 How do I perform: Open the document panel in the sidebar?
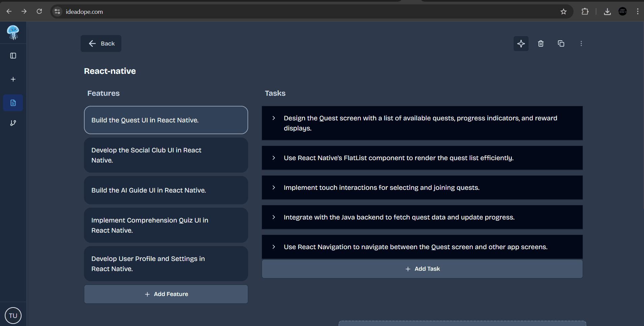point(13,103)
